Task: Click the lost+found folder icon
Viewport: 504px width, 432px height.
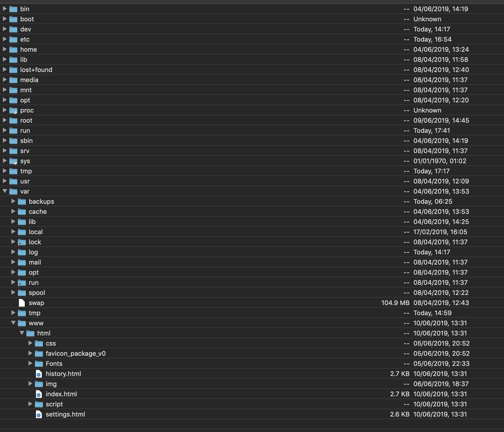Action: (x=13, y=70)
